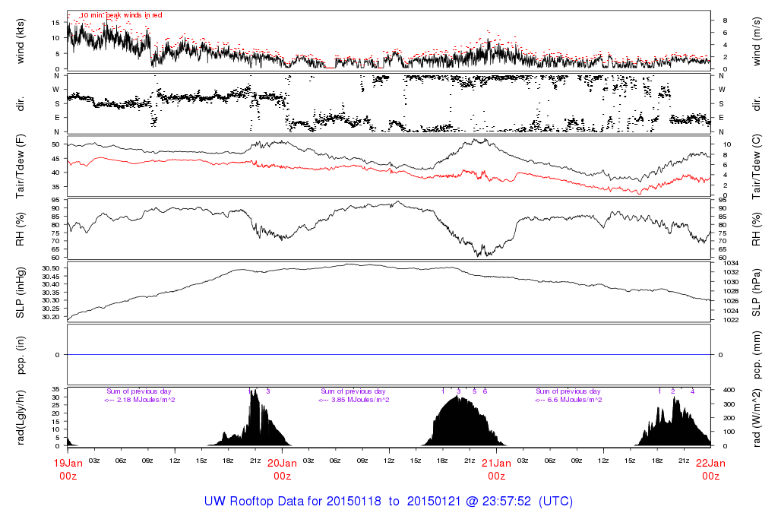Select the 21Jan 00z date marker
Image resolution: width=778 pixels, height=532 pixels.
496,469
